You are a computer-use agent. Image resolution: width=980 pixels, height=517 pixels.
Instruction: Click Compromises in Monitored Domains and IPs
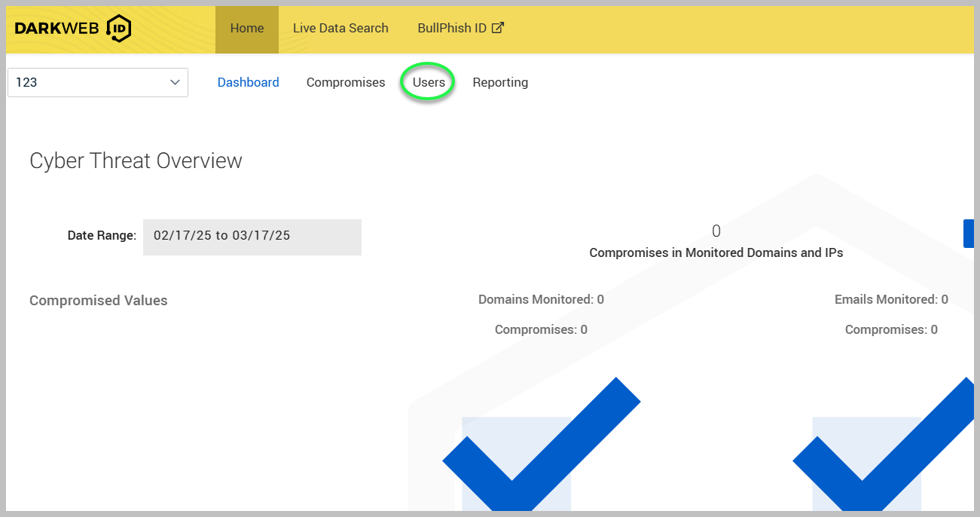[716, 252]
